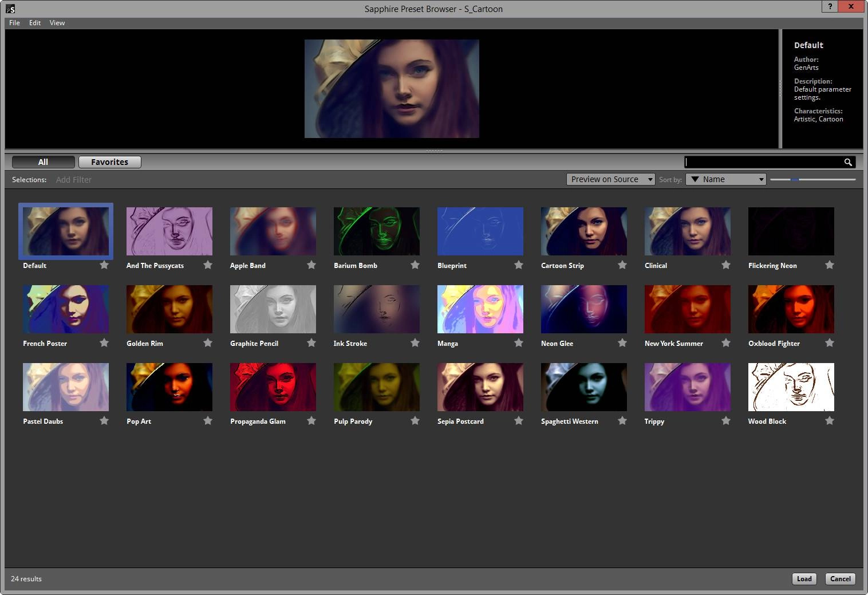Click the large preview image
This screenshot has height=595, width=868.
coord(392,89)
